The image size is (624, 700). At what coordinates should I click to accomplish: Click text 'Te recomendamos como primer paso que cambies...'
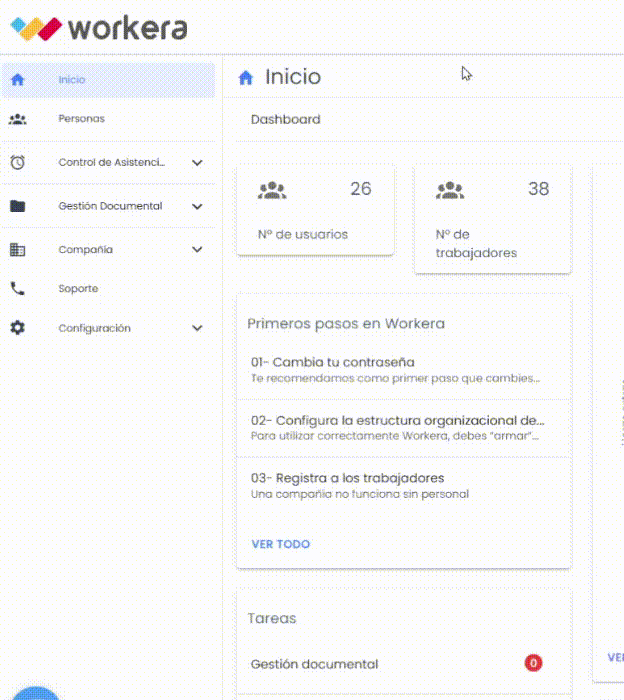click(395, 378)
